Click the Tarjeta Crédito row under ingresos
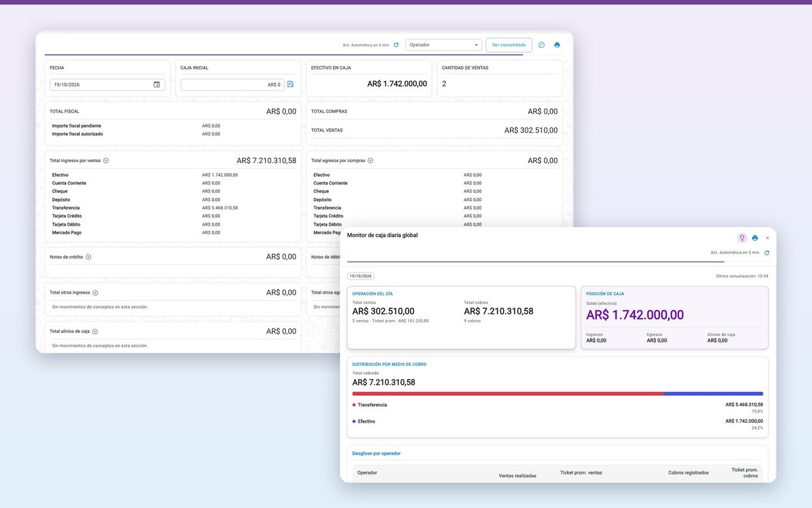 pyautogui.click(x=173, y=216)
